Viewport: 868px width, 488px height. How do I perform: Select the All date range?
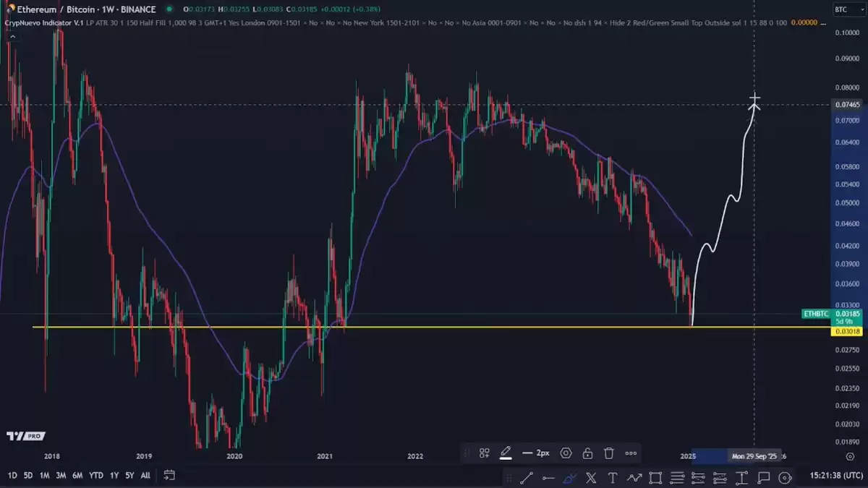tap(145, 476)
